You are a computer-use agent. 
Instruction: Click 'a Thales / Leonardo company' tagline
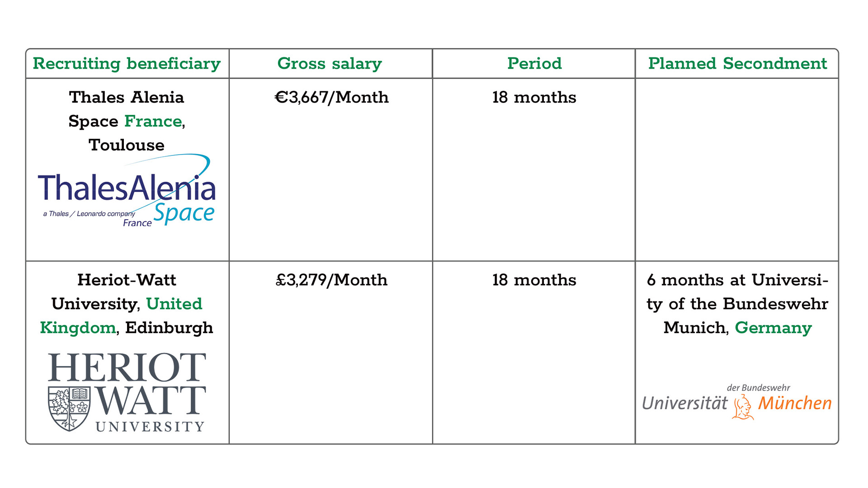[89, 214]
